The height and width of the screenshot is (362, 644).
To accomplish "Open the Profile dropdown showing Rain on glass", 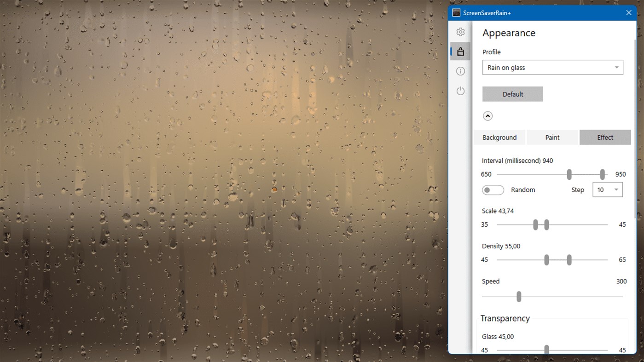I will [552, 67].
